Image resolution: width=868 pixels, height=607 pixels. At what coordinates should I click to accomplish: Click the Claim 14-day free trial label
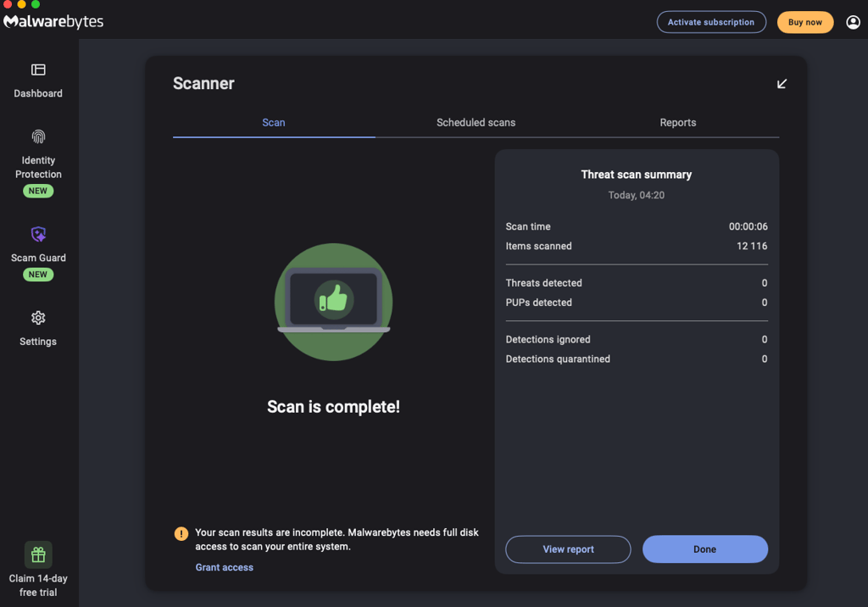38,586
